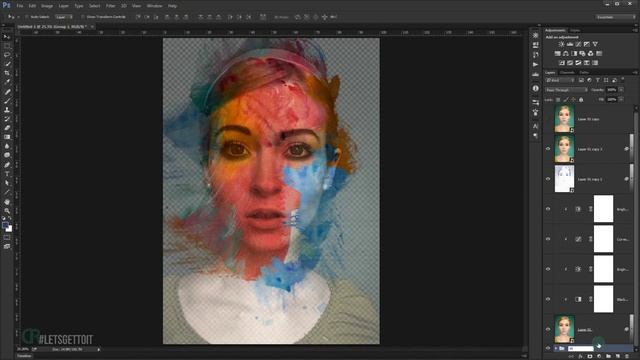Click the group name text field

coord(580,349)
